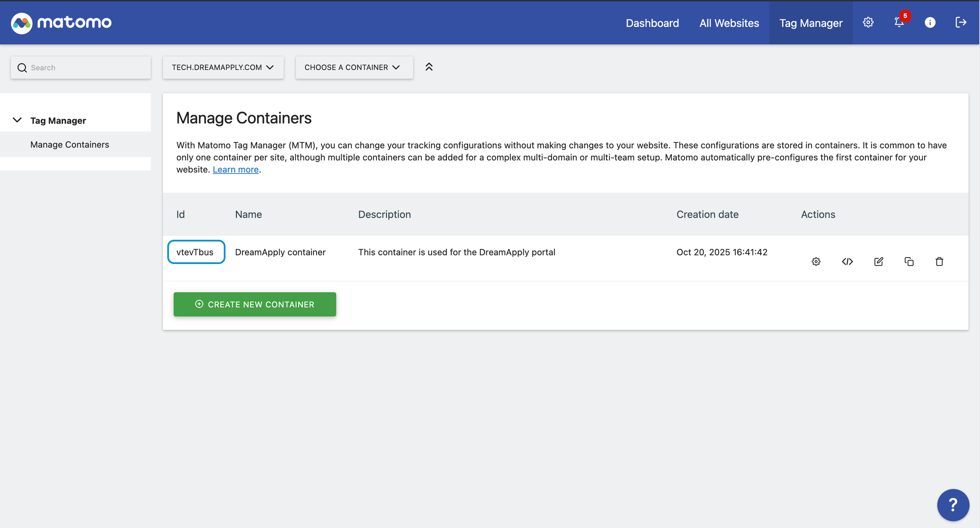This screenshot has height=528, width=980.
Task: Click the date Oct 20, 2025 16:41:42
Action: tap(722, 252)
